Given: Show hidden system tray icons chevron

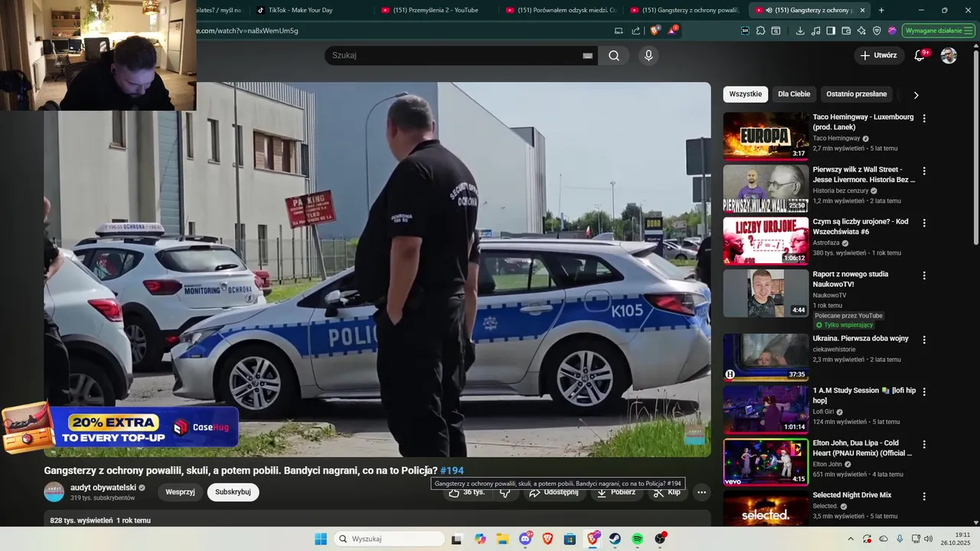Looking at the screenshot, I should [x=850, y=539].
